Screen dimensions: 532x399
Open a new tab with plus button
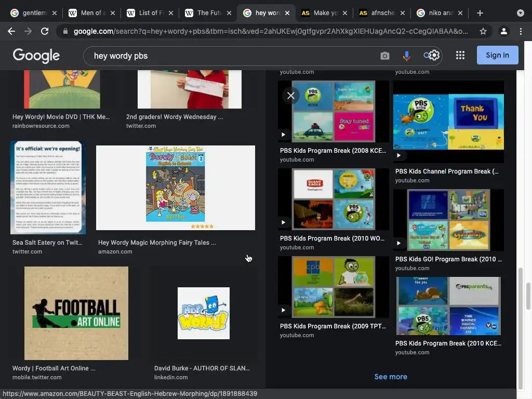coord(480,13)
